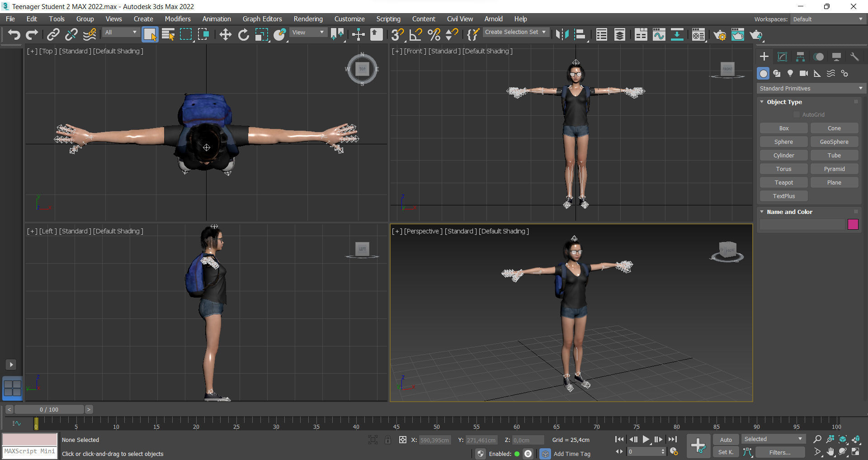This screenshot has width=868, height=460.
Task: Click Bind to Space Warp icon
Action: [x=90, y=34]
